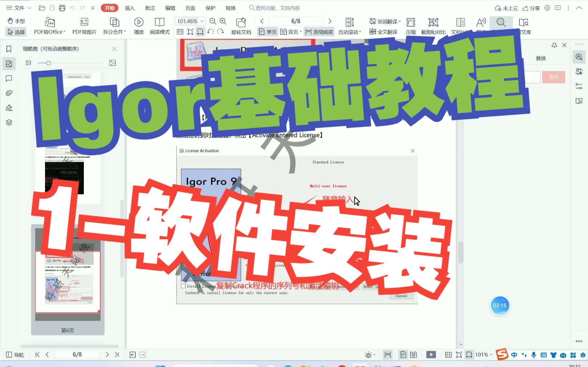This screenshot has width=588, height=367.
Task: Expand 自动滚动 auto scroll options
Action: pos(350,26)
